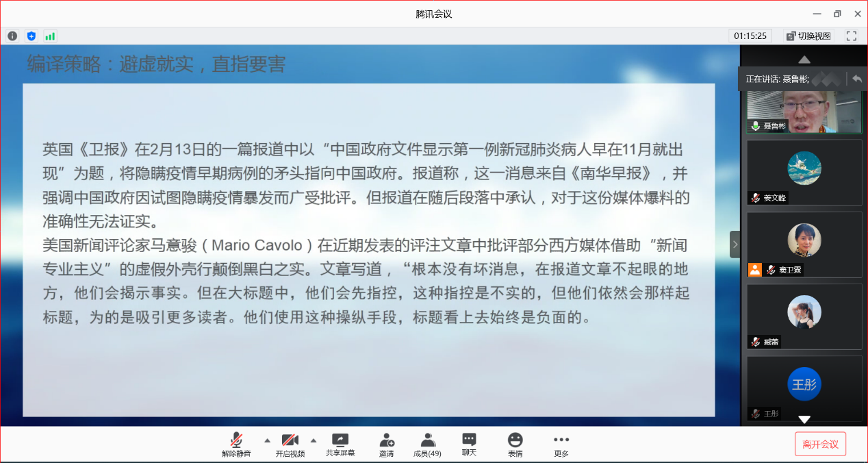Switch layout with 切换视图 button
This screenshot has height=463, width=868.
(x=808, y=36)
